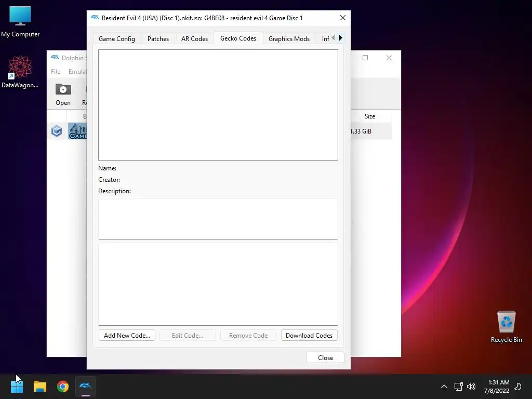Open the Emulation menu in Dolphin window
The image size is (532, 399).
[x=77, y=72]
